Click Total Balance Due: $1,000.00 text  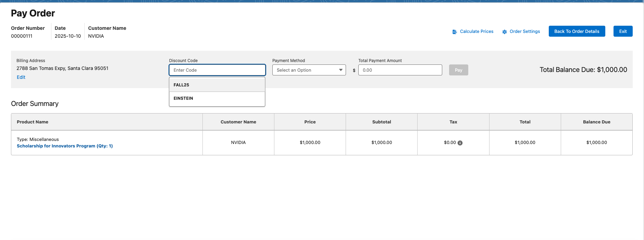pyautogui.click(x=583, y=70)
